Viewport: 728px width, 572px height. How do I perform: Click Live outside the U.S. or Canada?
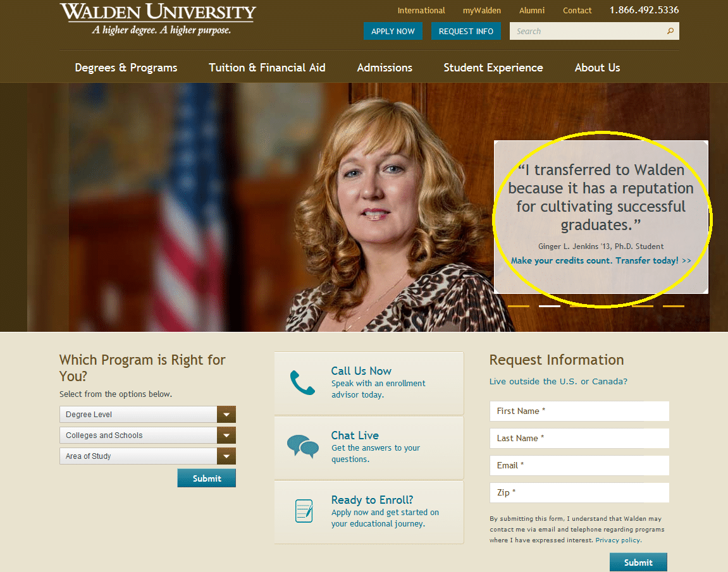click(x=558, y=381)
